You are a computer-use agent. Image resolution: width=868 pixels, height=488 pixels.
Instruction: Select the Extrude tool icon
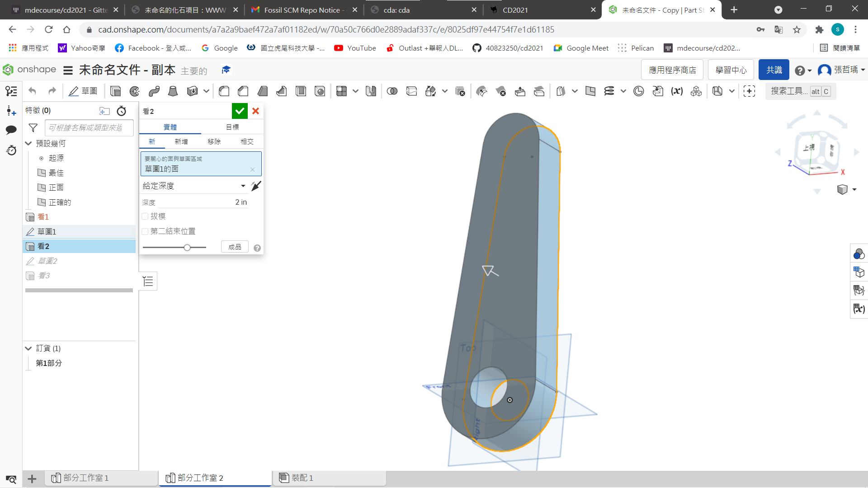115,91
